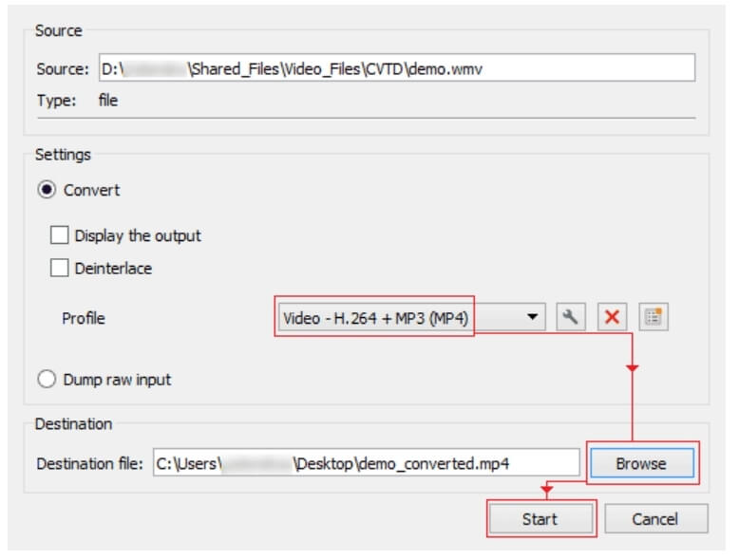Click the Source path field
Viewport: 739px width, 560px height.
point(397,67)
